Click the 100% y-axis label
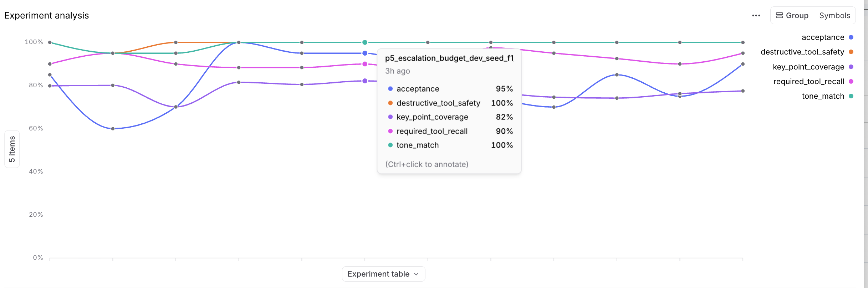Image resolution: width=868 pixels, height=288 pixels. [x=34, y=42]
